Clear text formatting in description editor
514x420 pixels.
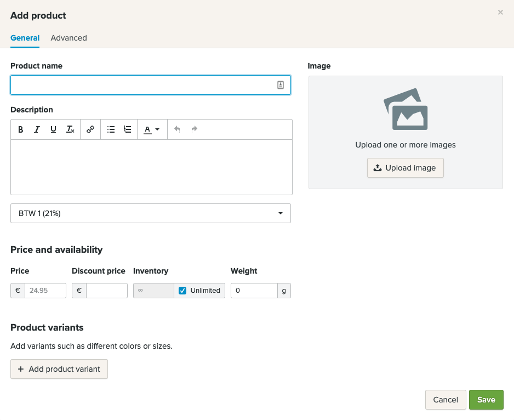click(70, 129)
